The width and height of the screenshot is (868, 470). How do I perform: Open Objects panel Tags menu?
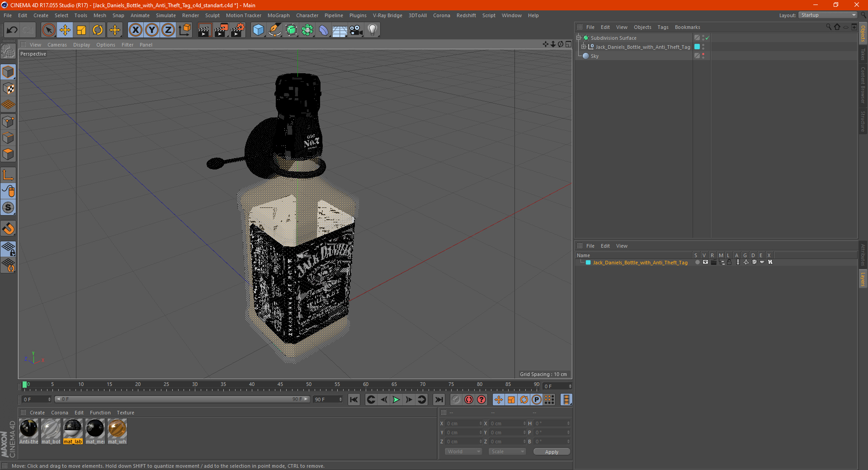(663, 27)
